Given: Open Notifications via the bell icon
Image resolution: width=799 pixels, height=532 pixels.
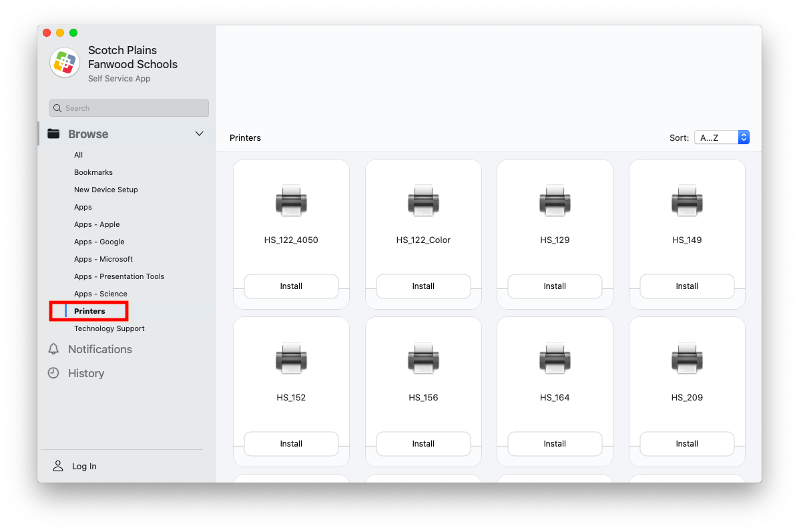Looking at the screenshot, I should (x=53, y=349).
